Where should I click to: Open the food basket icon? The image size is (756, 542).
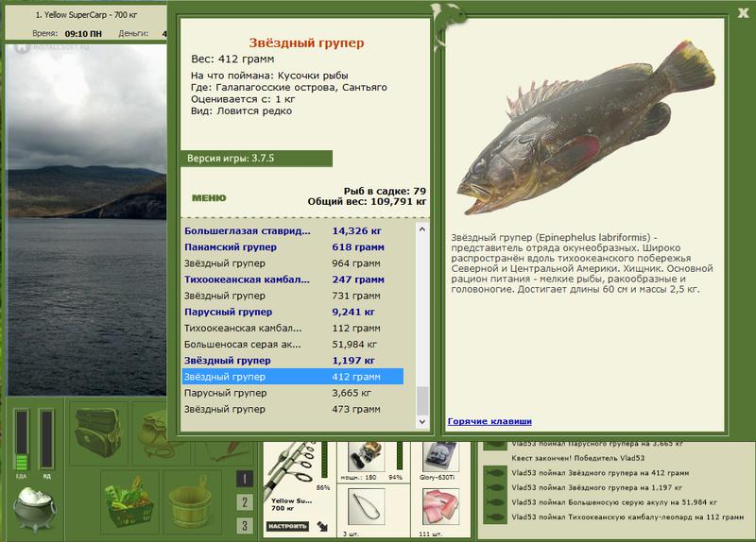(x=129, y=501)
